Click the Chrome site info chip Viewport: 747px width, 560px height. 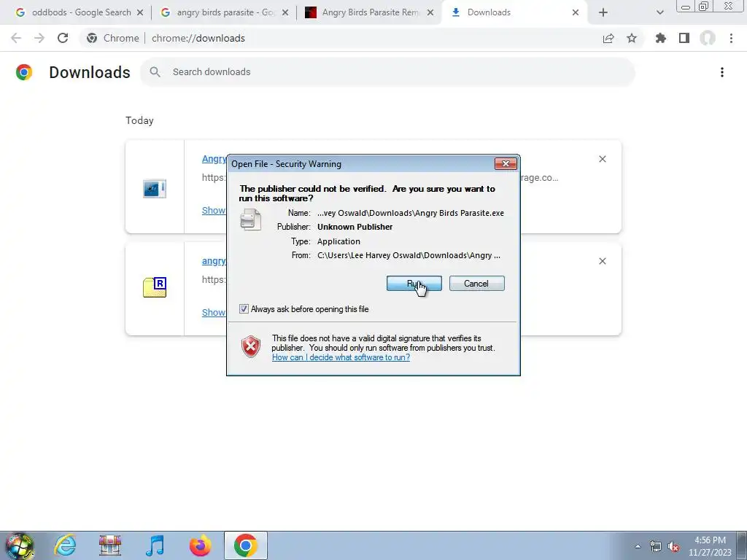114,38
